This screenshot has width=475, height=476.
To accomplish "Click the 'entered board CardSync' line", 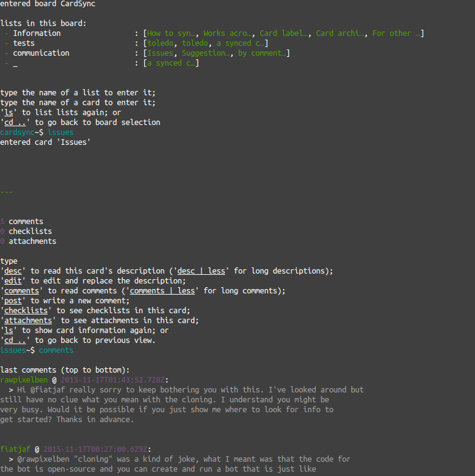I will (48, 4).
